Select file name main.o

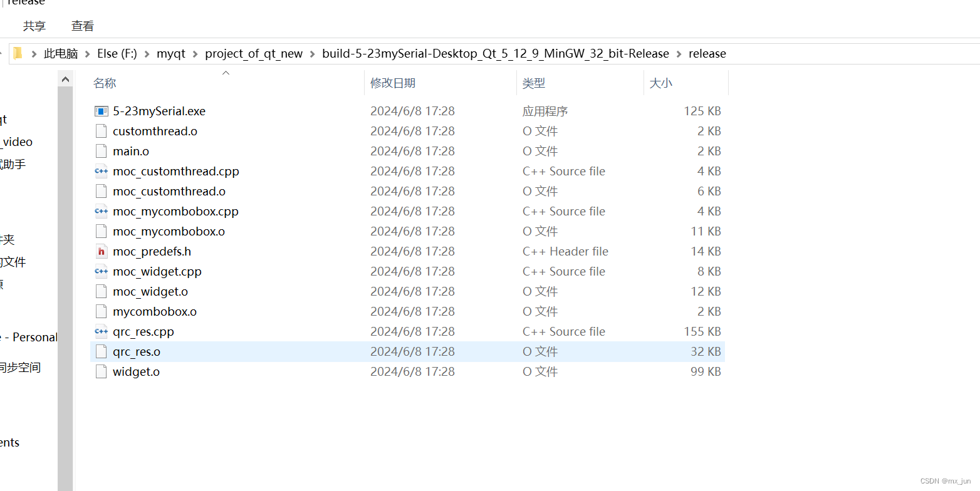click(x=131, y=151)
